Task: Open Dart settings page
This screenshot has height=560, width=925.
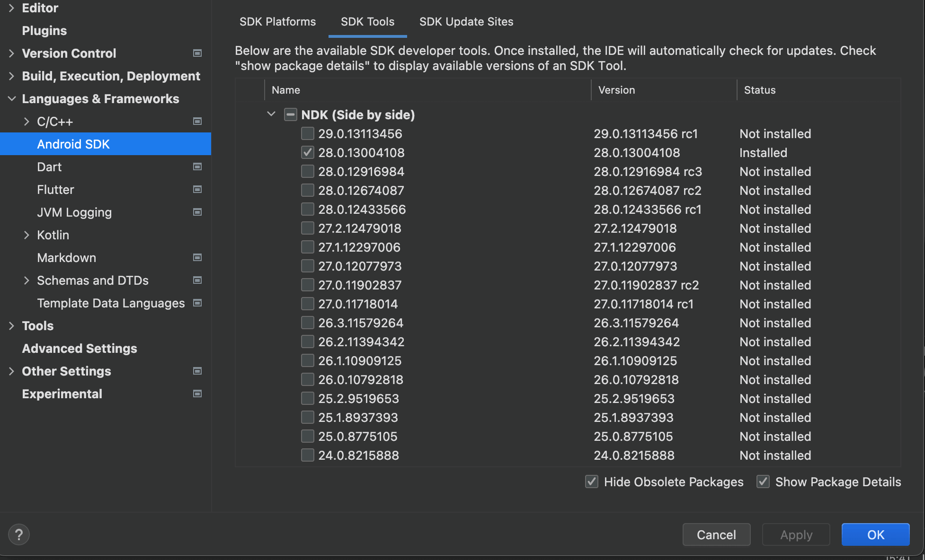Action: pos(49,167)
